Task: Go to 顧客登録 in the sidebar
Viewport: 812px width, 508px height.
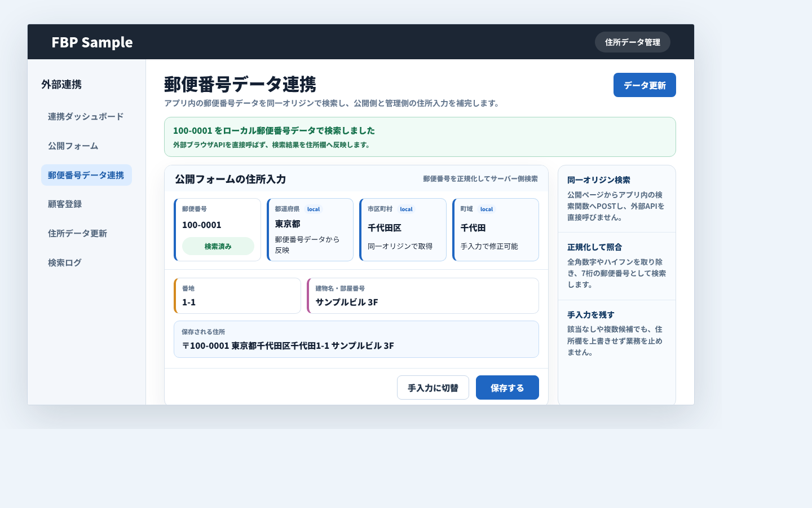Action: pos(86,204)
